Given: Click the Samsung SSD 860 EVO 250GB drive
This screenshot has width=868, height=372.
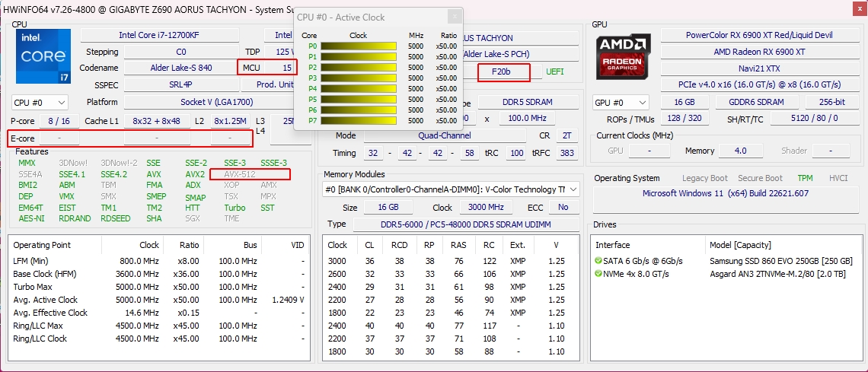Looking at the screenshot, I should tap(781, 261).
